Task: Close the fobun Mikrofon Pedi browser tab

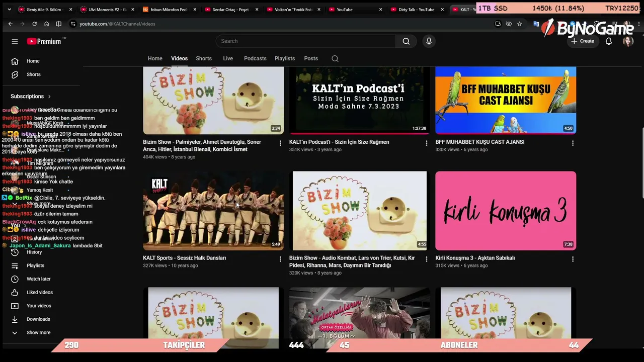Action: pos(194,10)
